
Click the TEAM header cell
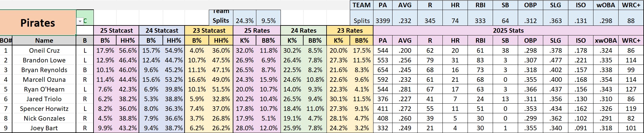click(x=362, y=5)
